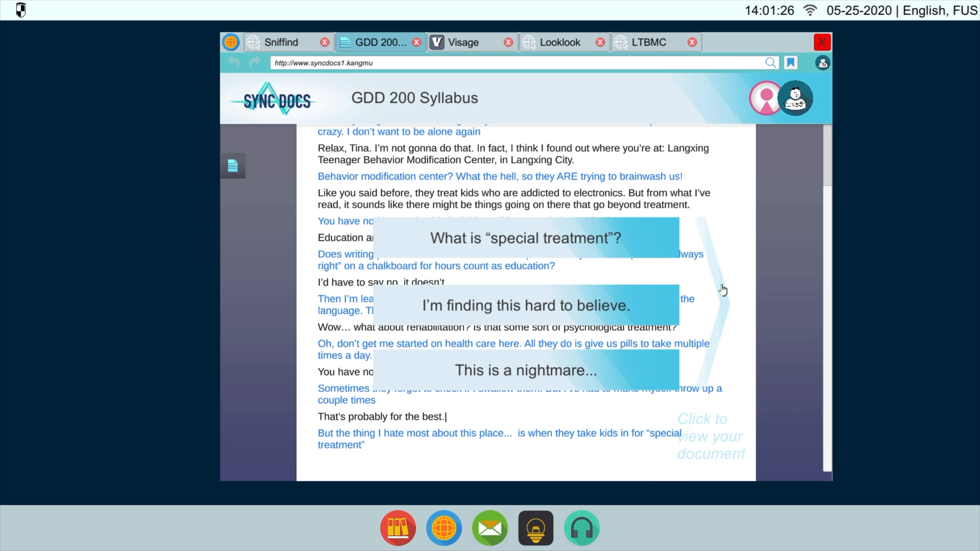Open the Sniffind browser tab
The image size is (980, 551).
point(281,42)
